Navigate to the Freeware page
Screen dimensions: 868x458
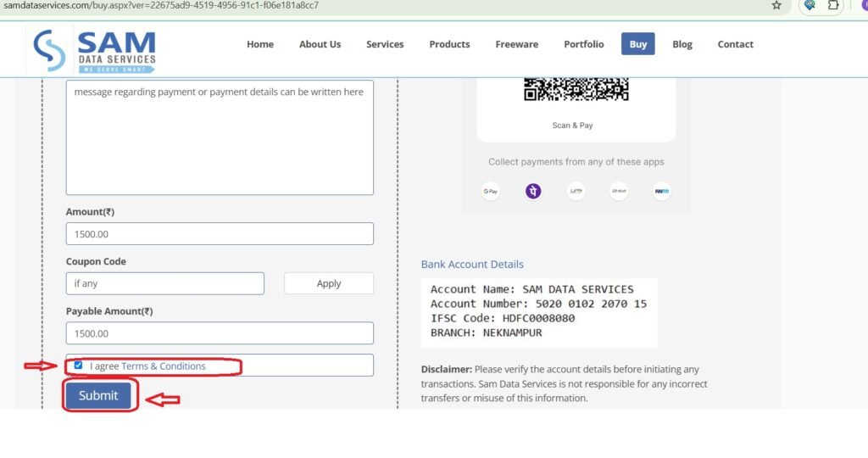pos(516,44)
